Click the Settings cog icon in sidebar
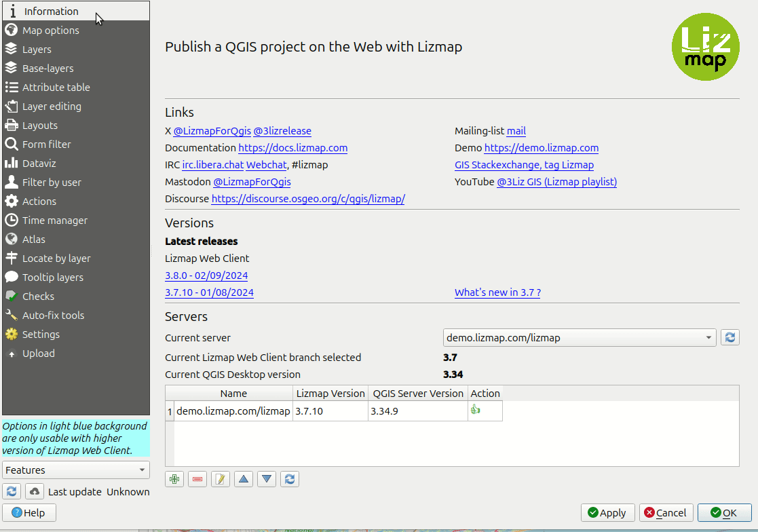The height and width of the screenshot is (532, 758). 11,334
